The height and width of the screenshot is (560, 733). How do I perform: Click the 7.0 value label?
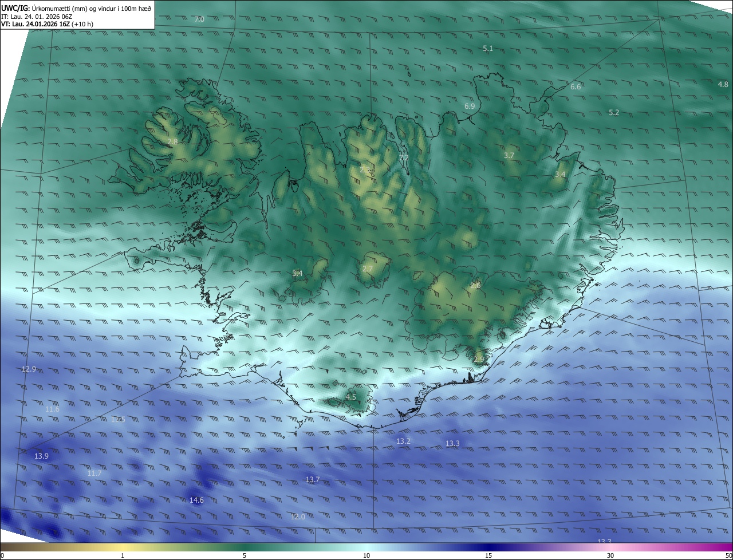[x=199, y=19]
